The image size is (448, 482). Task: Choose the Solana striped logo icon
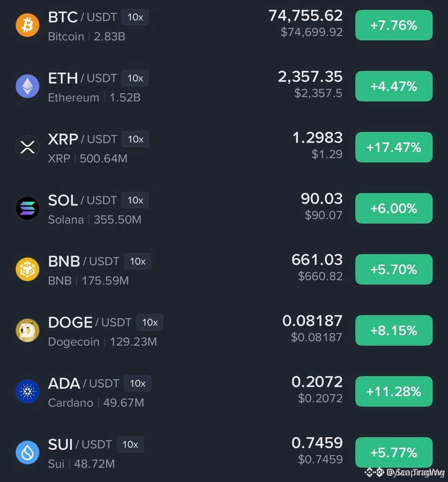tap(28, 208)
